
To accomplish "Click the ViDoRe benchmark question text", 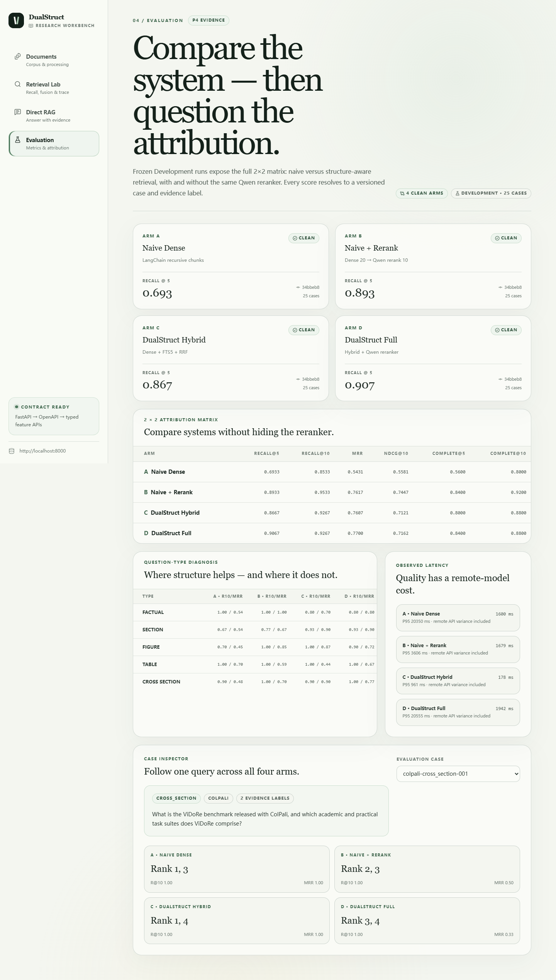I will 265,819.
